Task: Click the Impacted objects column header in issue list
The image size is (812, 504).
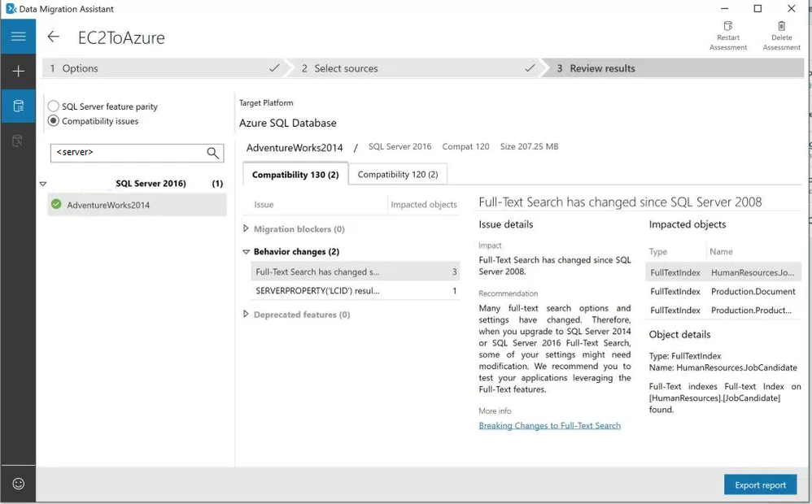Action: 424,204
